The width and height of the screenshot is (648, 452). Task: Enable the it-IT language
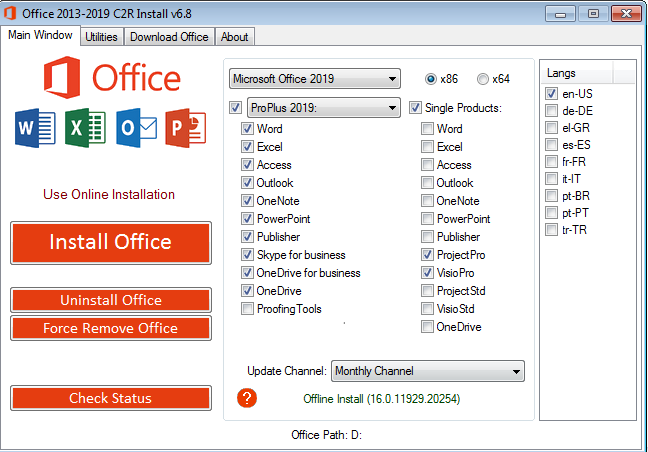pyautogui.click(x=551, y=178)
